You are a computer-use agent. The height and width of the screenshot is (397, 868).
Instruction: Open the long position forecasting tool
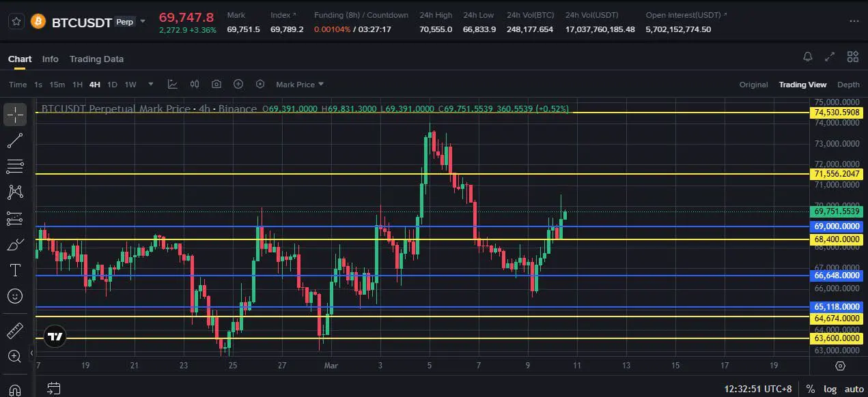(15, 218)
